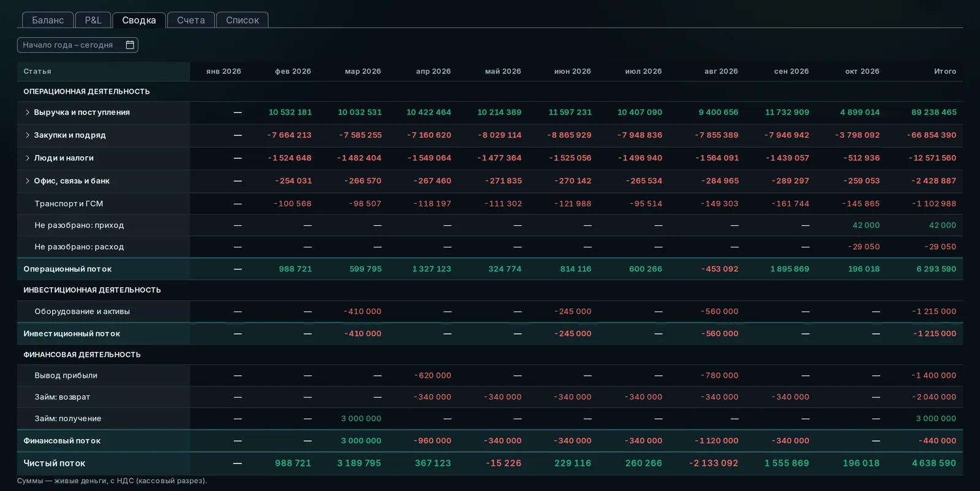Click profit withdrawal value -620 000 in April
The width and height of the screenshot is (980, 491).
click(432, 375)
